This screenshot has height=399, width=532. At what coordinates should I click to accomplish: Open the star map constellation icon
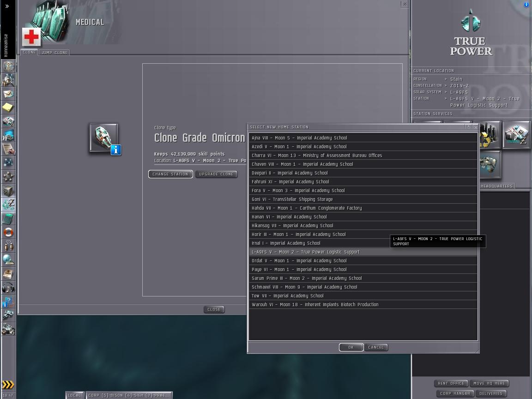click(8, 163)
